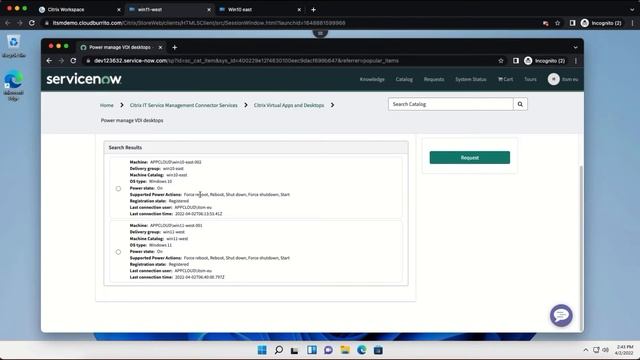
Task: Bookmark the outer itsmdemo page star
Action: (558, 23)
